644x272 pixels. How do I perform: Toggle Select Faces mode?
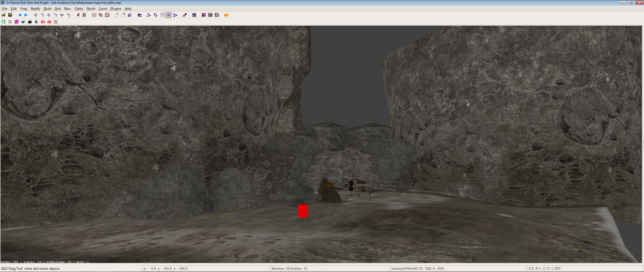click(x=130, y=15)
